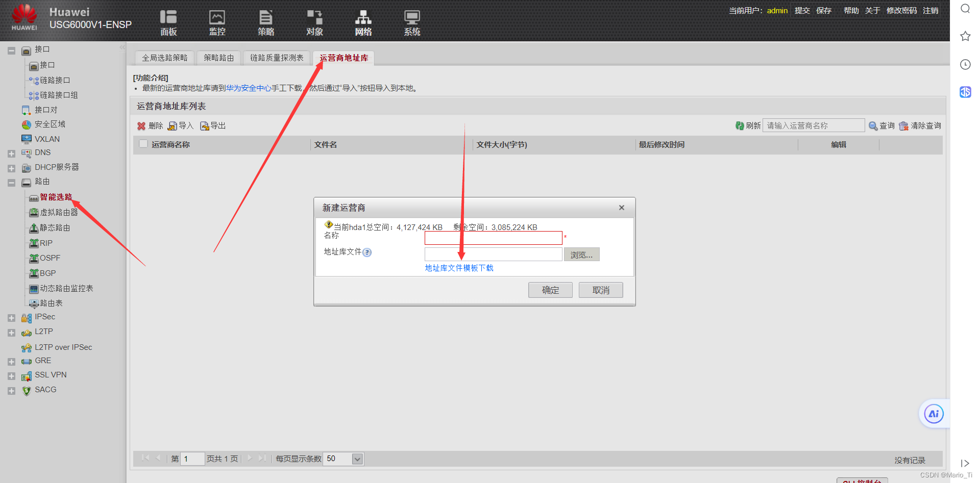Toggle the select-all checkbox in table header
The height and width of the screenshot is (483, 980).
click(143, 144)
